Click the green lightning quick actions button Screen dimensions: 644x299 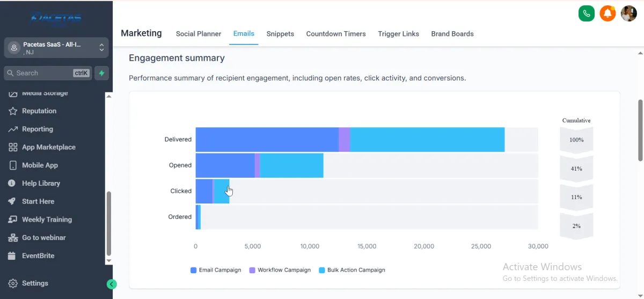click(x=101, y=73)
